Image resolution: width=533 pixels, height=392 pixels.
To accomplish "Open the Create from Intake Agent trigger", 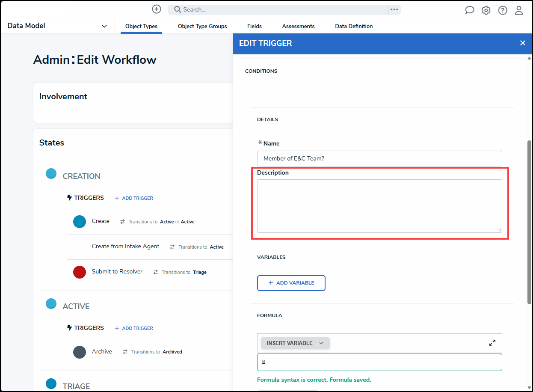I will coord(125,246).
